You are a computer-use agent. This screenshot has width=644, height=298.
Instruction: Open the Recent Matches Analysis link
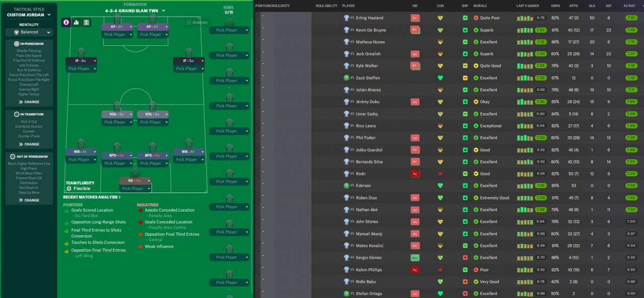92,197
